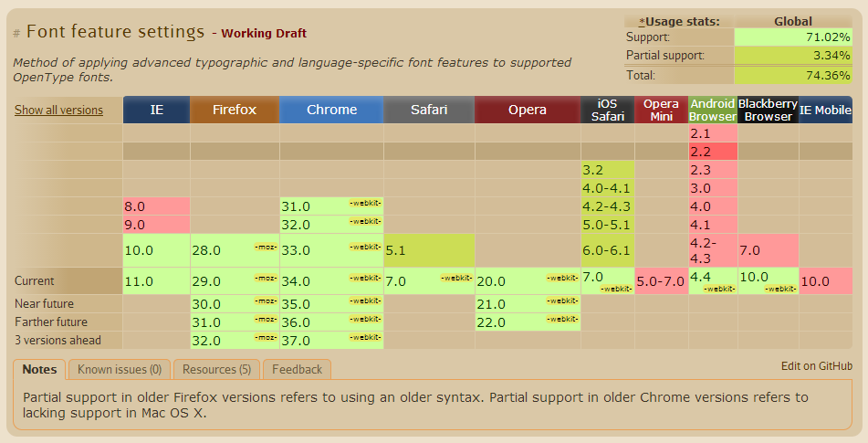Click the Android Browser 4.2-4.3 cell

click(713, 250)
